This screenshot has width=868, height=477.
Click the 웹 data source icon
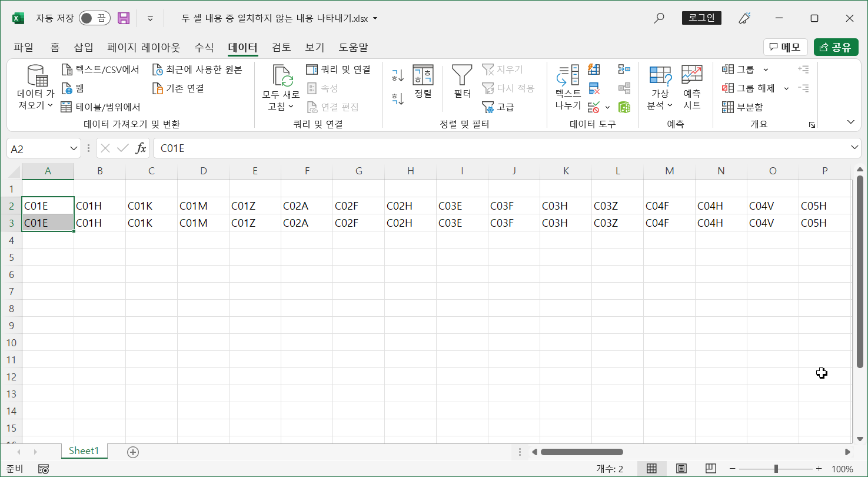[67, 88]
